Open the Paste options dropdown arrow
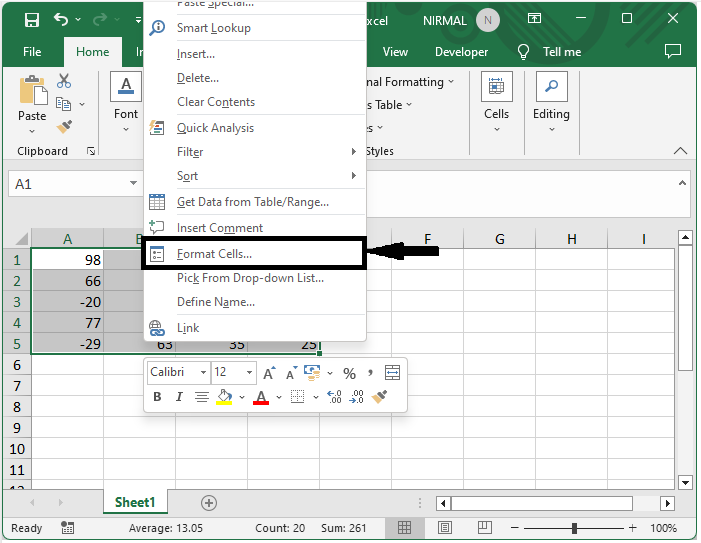This screenshot has width=701, height=543. pos(32,131)
